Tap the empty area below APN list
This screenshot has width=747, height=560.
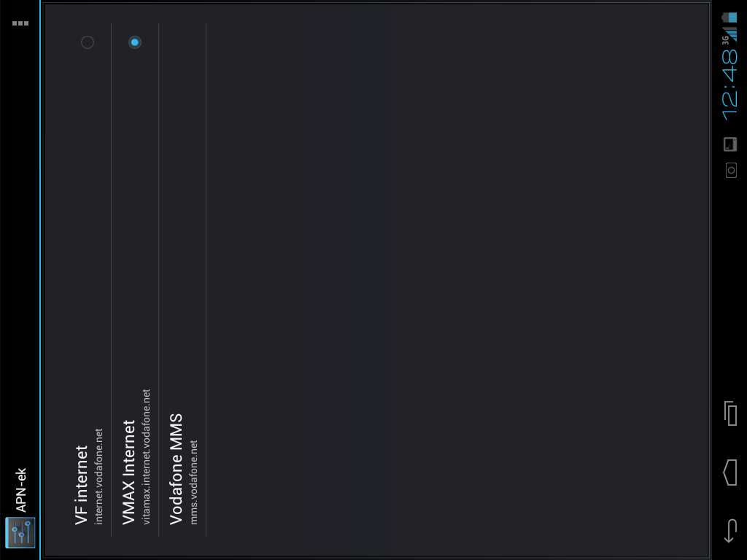[457, 280]
